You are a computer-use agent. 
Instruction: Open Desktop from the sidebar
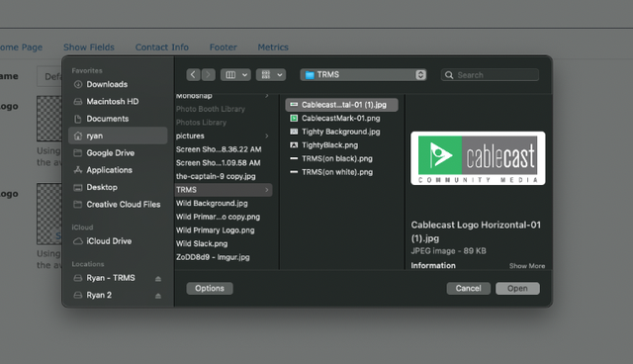[118, 187]
